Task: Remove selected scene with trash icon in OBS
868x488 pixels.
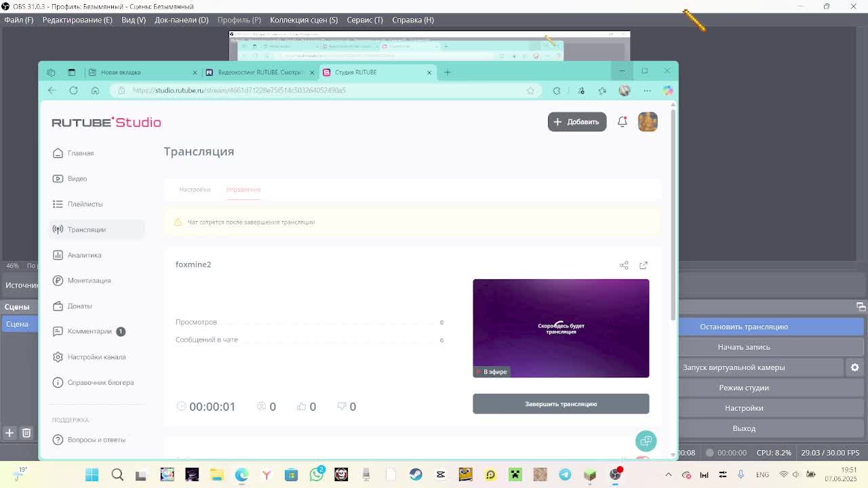Action: coord(26,433)
